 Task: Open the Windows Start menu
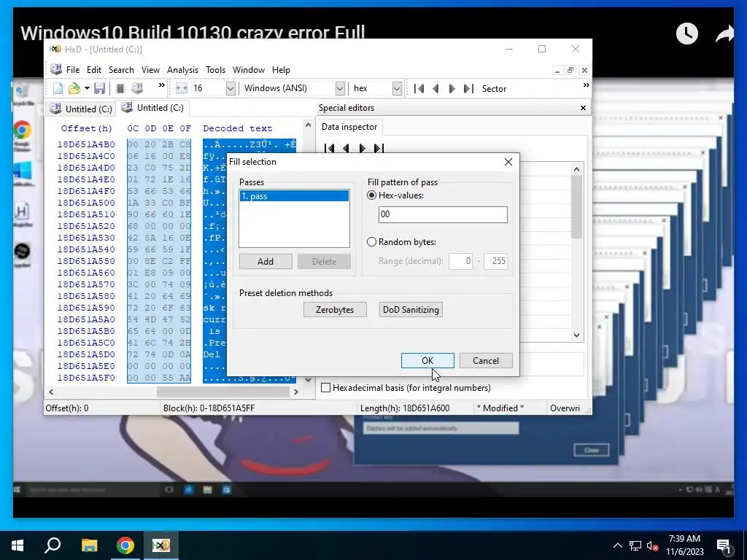18,545
